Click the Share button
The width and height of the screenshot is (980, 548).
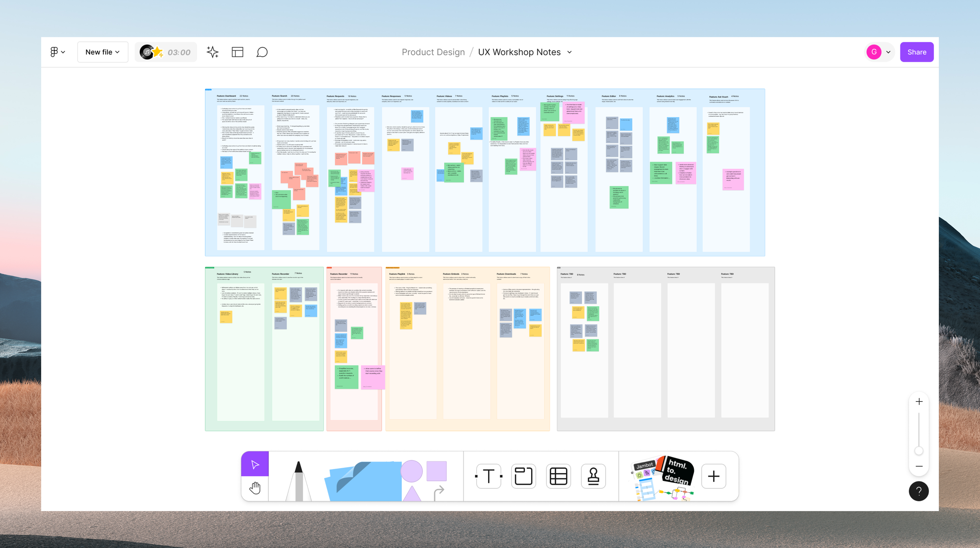click(916, 52)
